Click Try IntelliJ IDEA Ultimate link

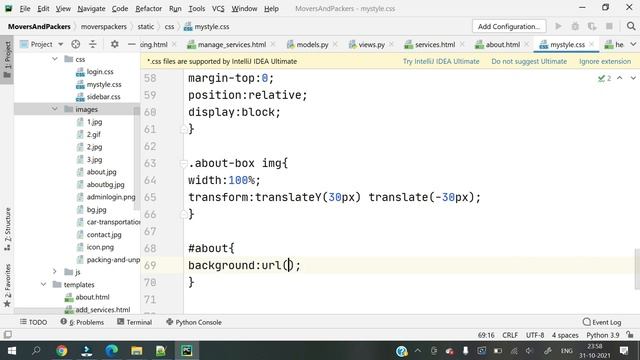tap(441, 61)
